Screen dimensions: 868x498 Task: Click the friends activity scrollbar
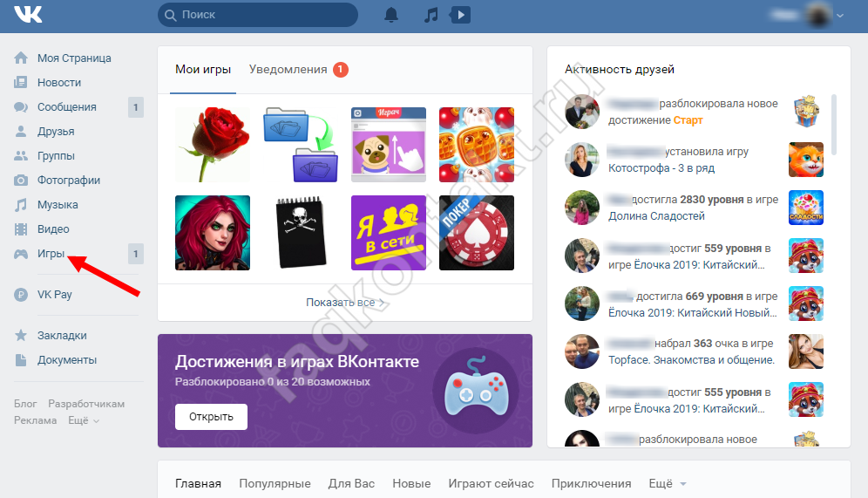click(834, 125)
